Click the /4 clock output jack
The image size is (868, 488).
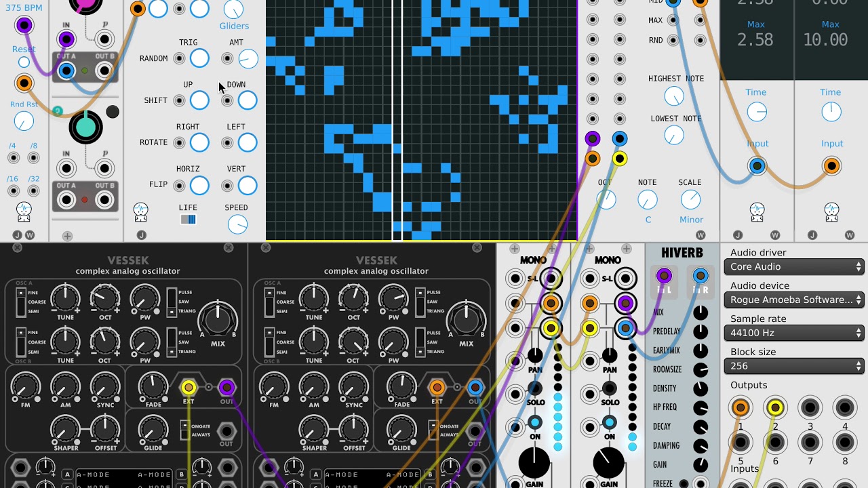(x=14, y=158)
